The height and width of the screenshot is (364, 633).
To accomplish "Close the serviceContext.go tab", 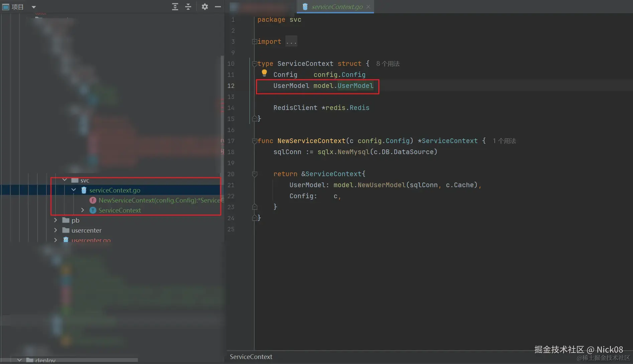I will coord(368,7).
